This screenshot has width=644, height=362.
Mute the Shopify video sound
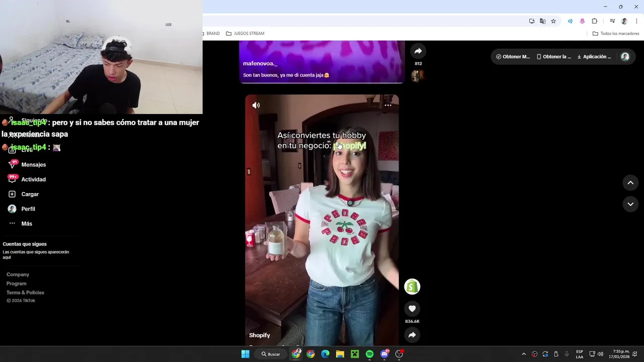(256, 105)
